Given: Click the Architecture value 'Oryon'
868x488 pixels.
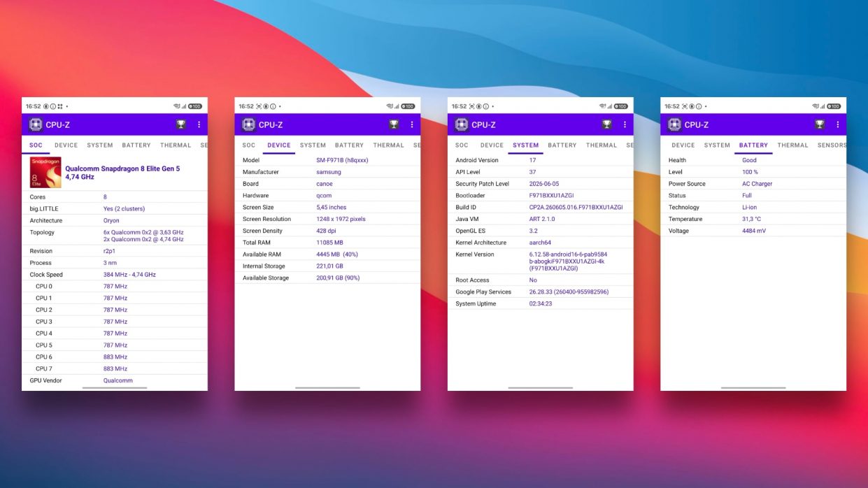Looking at the screenshot, I should point(111,221).
